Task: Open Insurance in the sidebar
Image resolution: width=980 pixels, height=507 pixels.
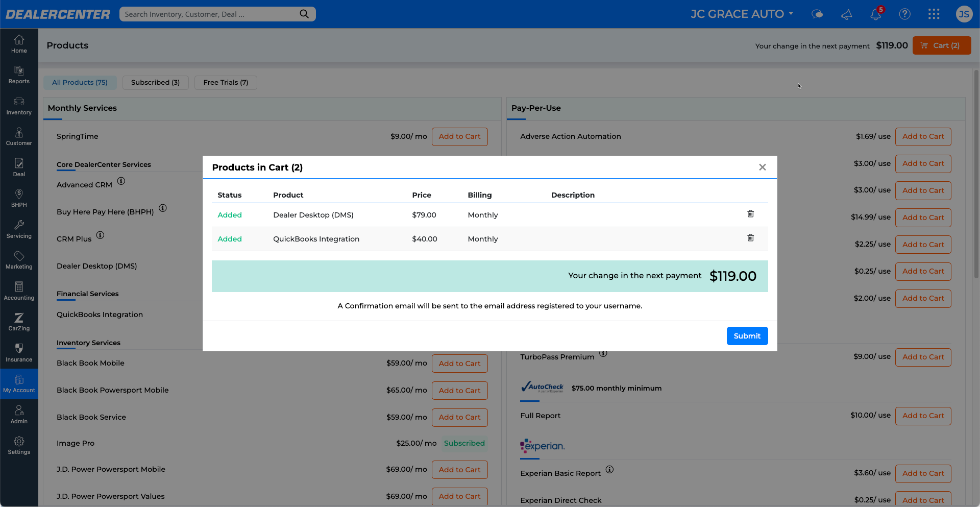Action: [19, 353]
